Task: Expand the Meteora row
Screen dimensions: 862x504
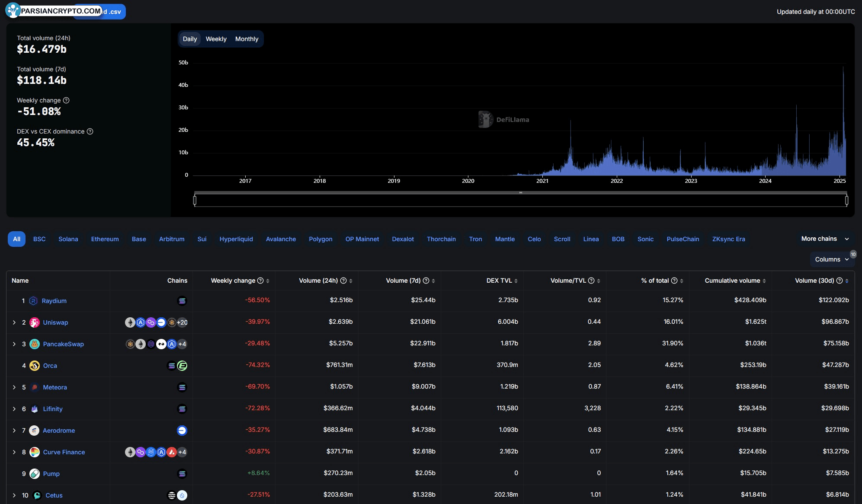Action: [x=14, y=387]
